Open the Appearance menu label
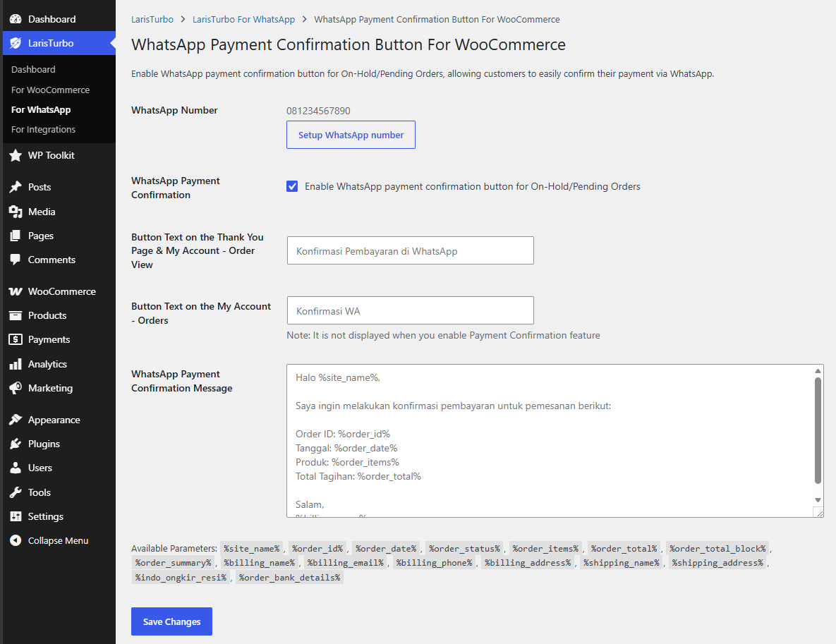Image resolution: width=836 pixels, height=644 pixels. (54, 420)
